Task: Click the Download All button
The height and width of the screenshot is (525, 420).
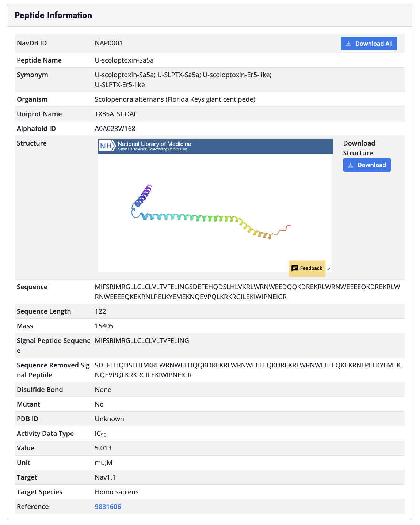Action: 369,44
